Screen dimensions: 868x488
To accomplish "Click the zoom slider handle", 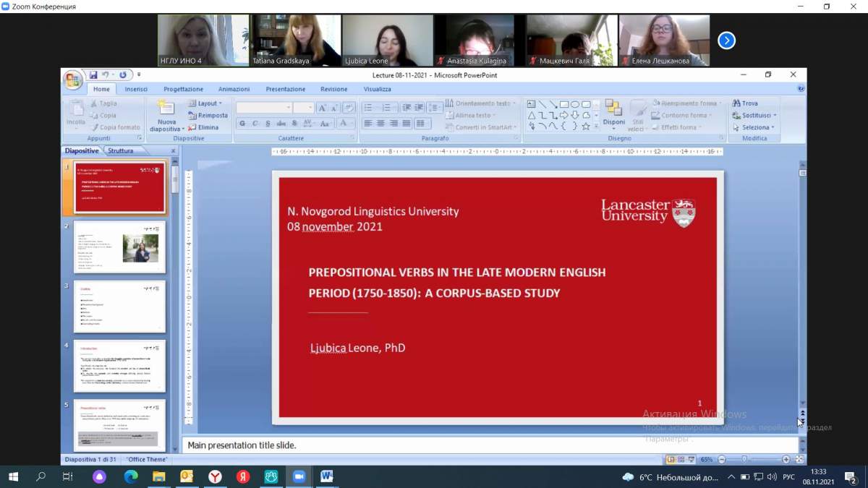I will pyautogui.click(x=744, y=459).
